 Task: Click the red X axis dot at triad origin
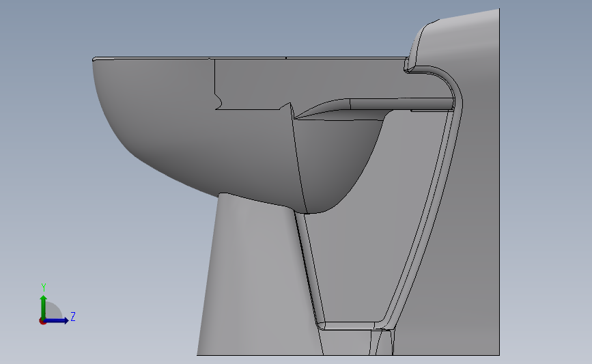pyautogui.click(x=42, y=322)
